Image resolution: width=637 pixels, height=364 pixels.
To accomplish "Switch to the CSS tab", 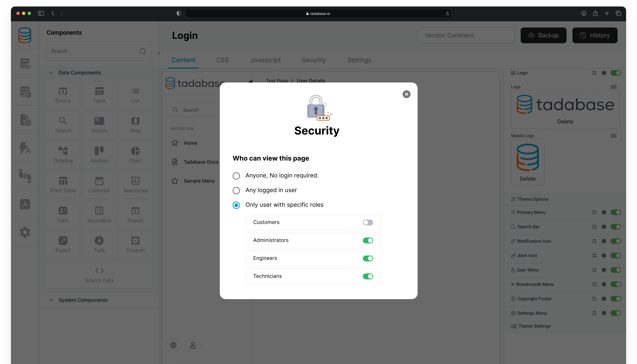I will pos(222,60).
